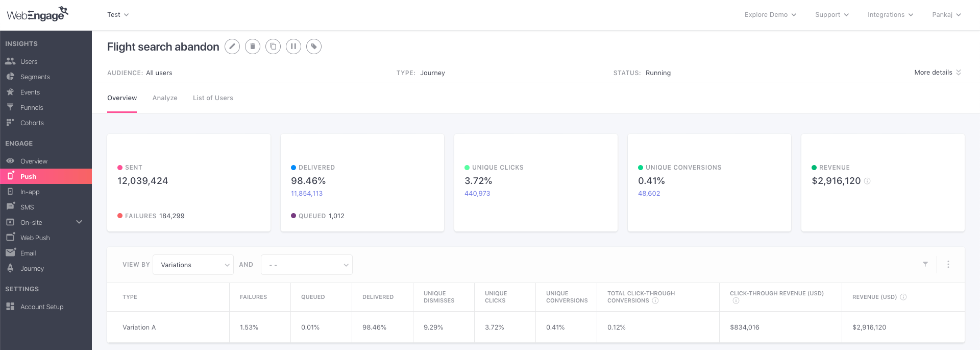Viewport: 980px width, 350px height.
Task: Expand More details section
Action: tap(937, 73)
